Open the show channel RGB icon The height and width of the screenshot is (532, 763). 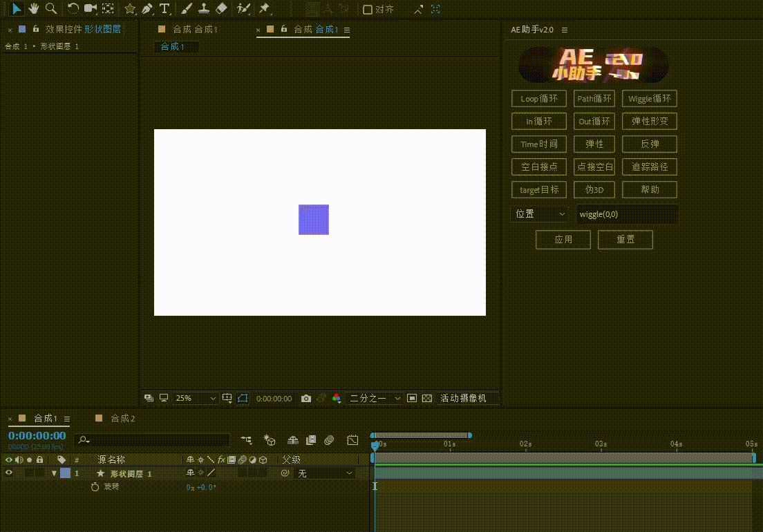pyautogui.click(x=337, y=398)
